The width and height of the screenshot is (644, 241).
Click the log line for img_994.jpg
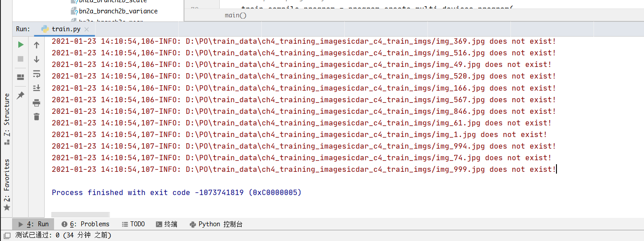pyautogui.click(x=304, y=146)
